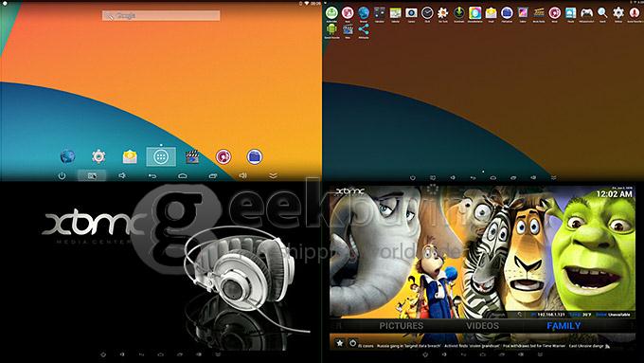Open the Dev Tools gear in app drawer
Viewport: 644px width, 363px height.
[x=443, y=13]
